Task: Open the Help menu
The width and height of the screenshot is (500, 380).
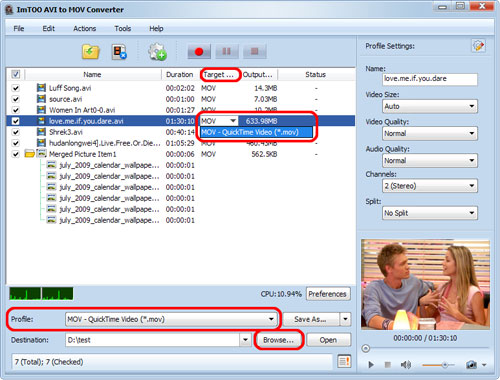Action: (156, 28)
